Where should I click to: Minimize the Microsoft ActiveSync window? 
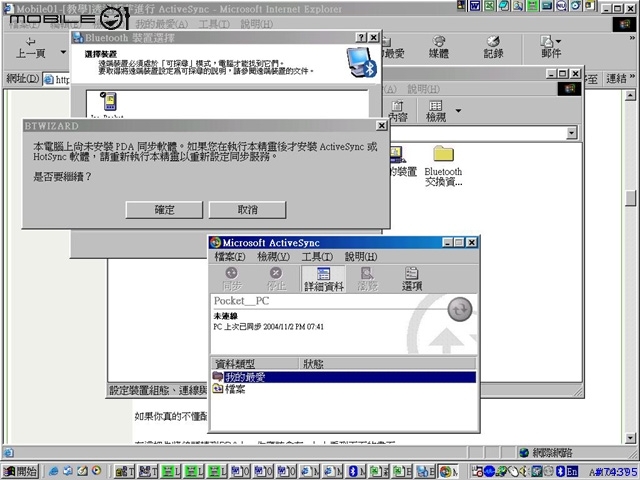pos(448,242)
